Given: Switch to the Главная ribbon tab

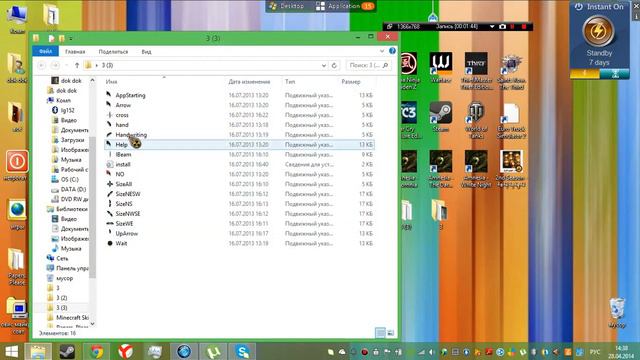Looking at the screenshot, I should point(75,51).
